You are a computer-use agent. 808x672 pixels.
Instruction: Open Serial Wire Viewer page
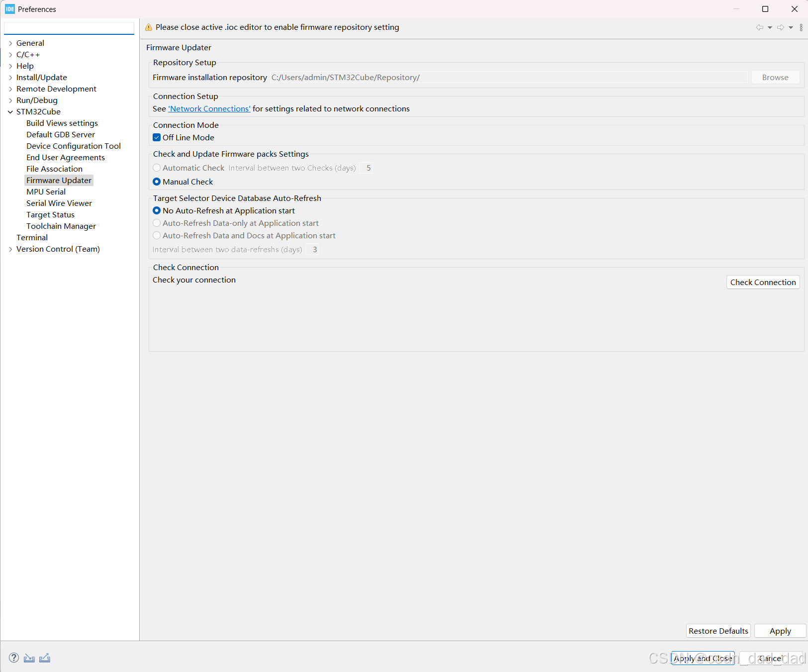(x=59, y=203)
